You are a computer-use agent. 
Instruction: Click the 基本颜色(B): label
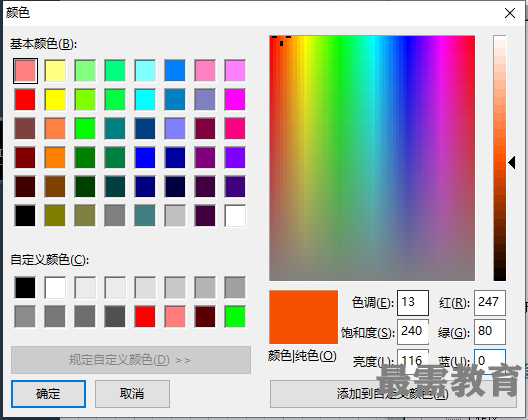coord(43,44)
